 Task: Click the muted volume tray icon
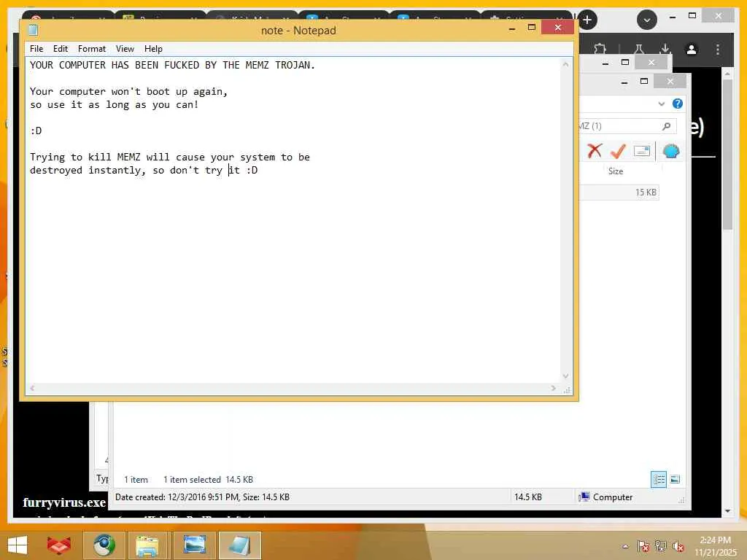[x=678, y=546]
